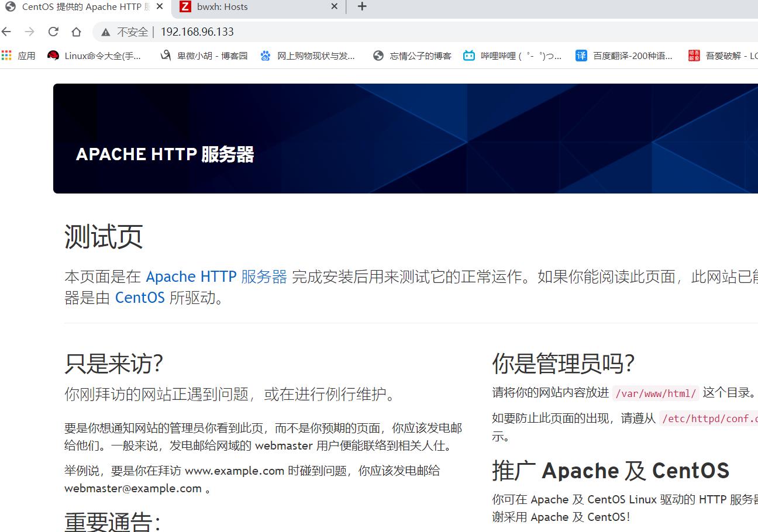Click the red hat icon of the Linux bookmark
This screenshot has width=758, height=532.
(53, 56)
